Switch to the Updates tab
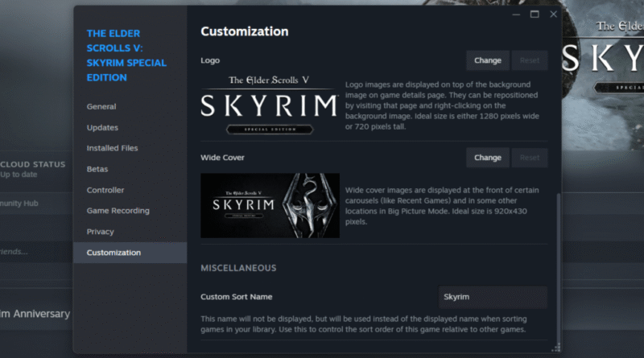Image resolution: width=644 pixels, height=358 pixels. tap(130, 127)
